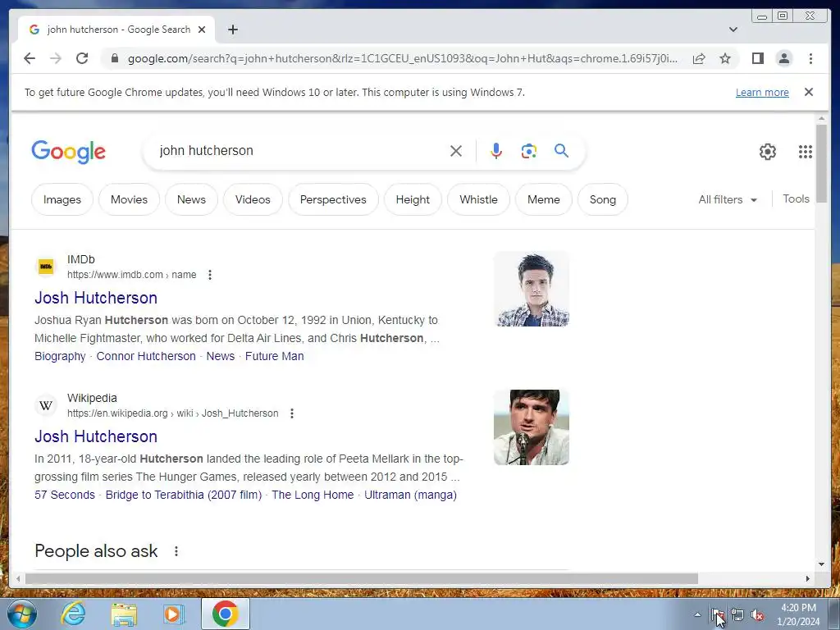Search by image with Google Lens
The height and width of the screenshot is (630, 840).
point(529,151)
